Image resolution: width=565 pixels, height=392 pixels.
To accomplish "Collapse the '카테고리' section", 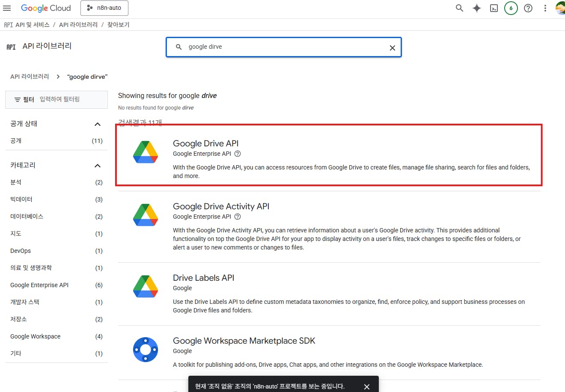I will tap(98, 166).
